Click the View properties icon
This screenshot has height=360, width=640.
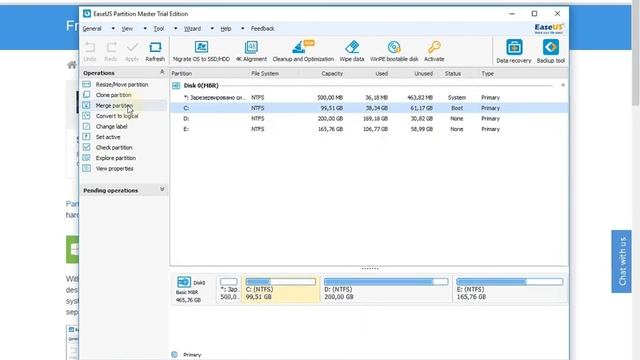coord(87,168)
